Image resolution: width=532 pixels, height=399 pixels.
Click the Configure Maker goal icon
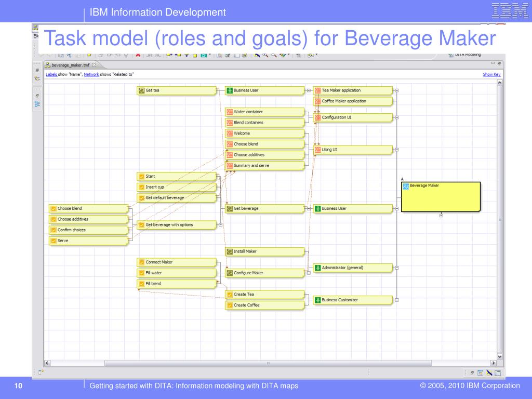(x=230, y=273)
